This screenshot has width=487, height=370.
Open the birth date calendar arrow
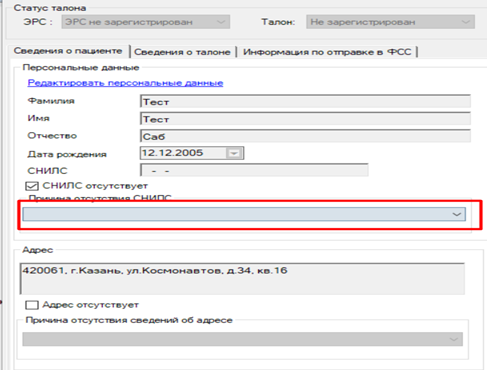coord(234,153)
